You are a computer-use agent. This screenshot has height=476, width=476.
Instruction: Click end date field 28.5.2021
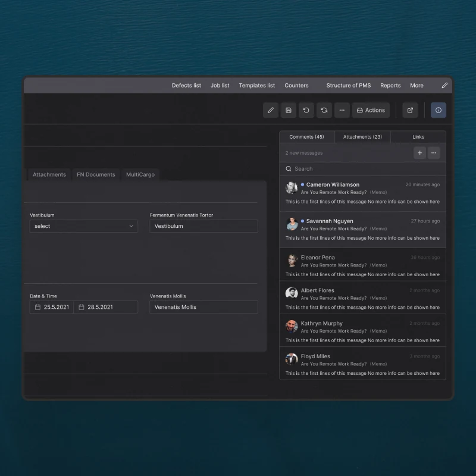click(x=106, y=307)
